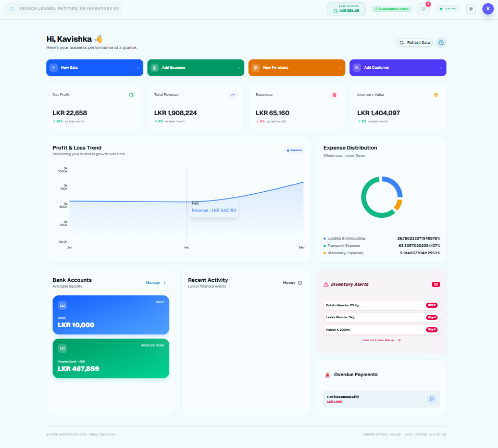
Task: Open the Peoples Bank LKR 467,859 card
Action: click(x=111, y=358)
